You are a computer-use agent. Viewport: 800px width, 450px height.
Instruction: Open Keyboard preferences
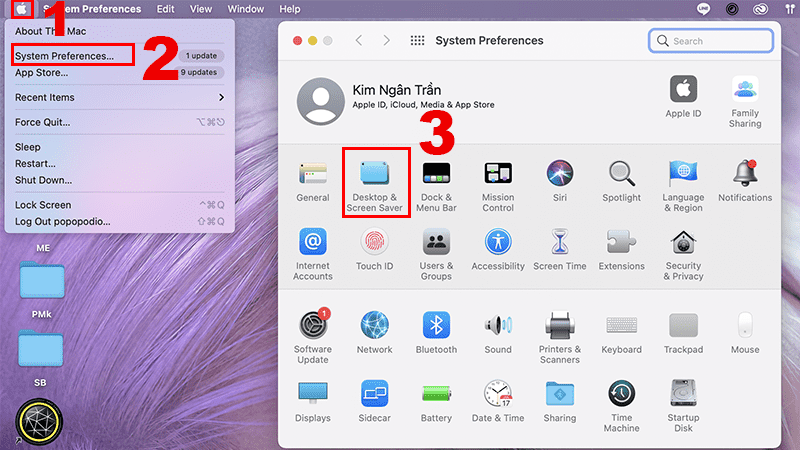click(x=621, y=333)
